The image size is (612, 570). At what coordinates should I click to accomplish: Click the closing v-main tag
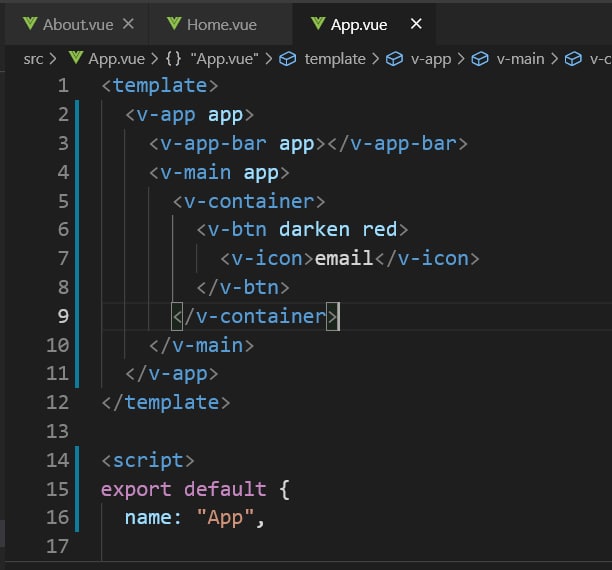pos(201,345)
